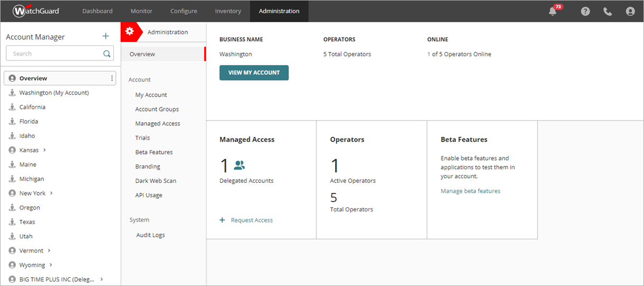Open Managed Access page in sidebar
This screenshot has width=644, height=286.
[158, 124]
